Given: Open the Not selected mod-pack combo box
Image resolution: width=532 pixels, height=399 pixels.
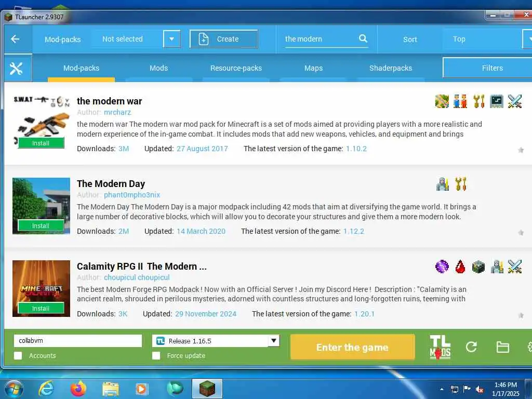Looking at the screenshot, I should click(x=137, y=39).
